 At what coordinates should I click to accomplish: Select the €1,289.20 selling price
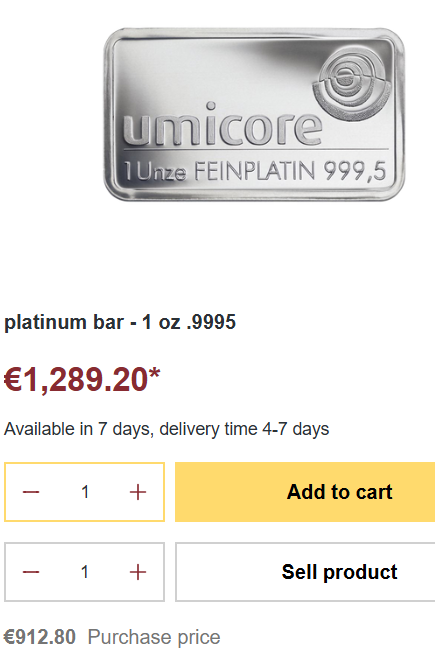point(76,380)
